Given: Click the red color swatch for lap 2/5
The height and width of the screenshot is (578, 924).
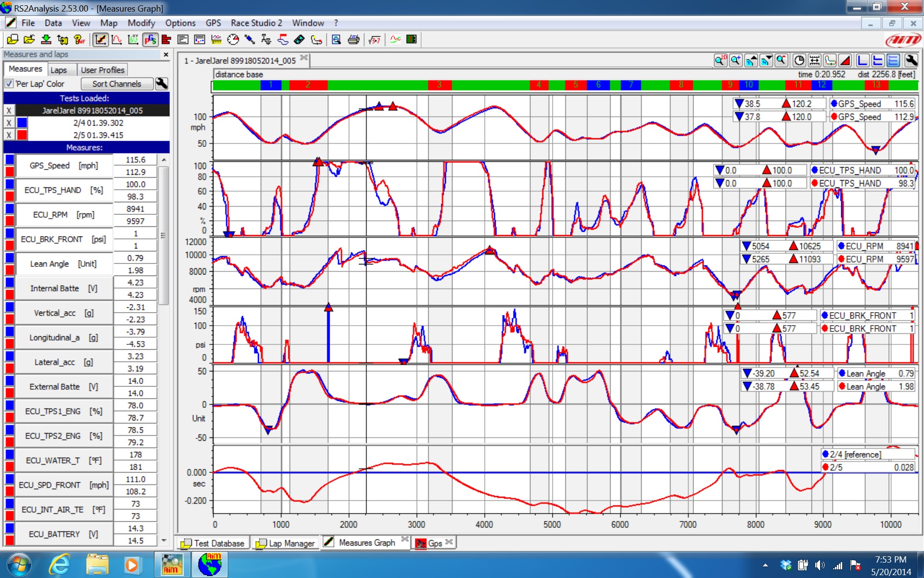Looking at the screenshot, I should 22,135.
